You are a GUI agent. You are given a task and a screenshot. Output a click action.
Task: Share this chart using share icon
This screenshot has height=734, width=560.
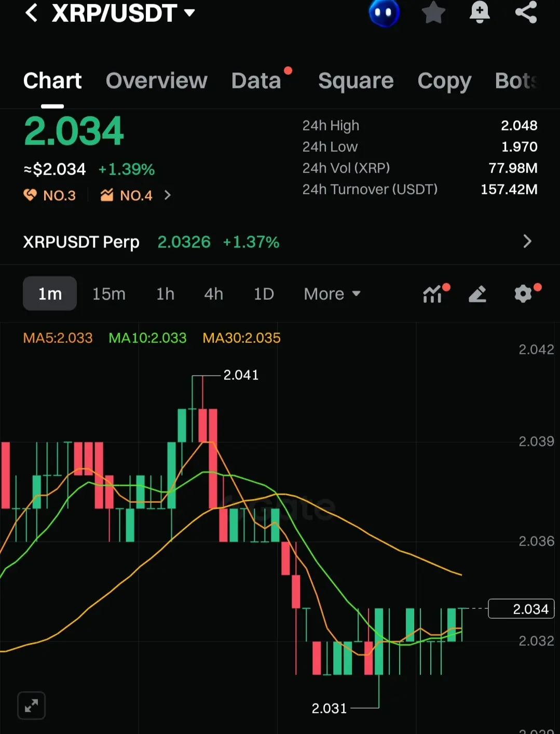526,12
